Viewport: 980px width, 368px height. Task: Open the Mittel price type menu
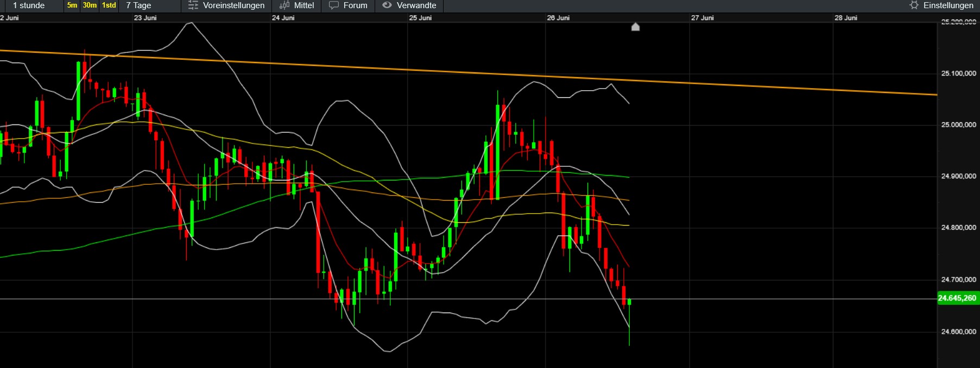click(296, 5)
